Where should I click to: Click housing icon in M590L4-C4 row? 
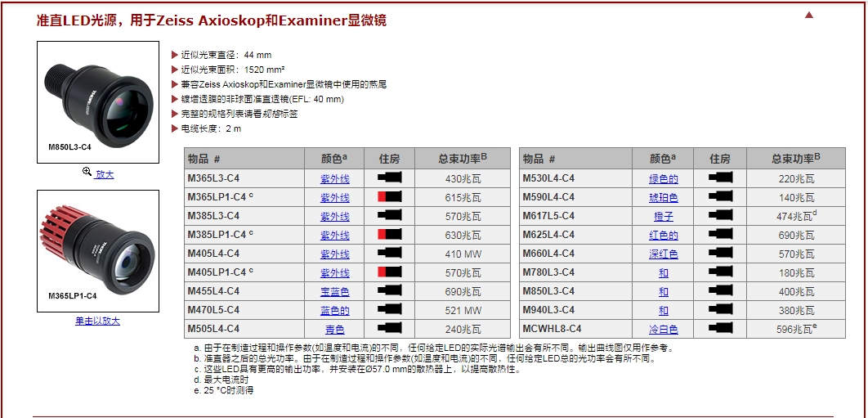tap(720, 197)
